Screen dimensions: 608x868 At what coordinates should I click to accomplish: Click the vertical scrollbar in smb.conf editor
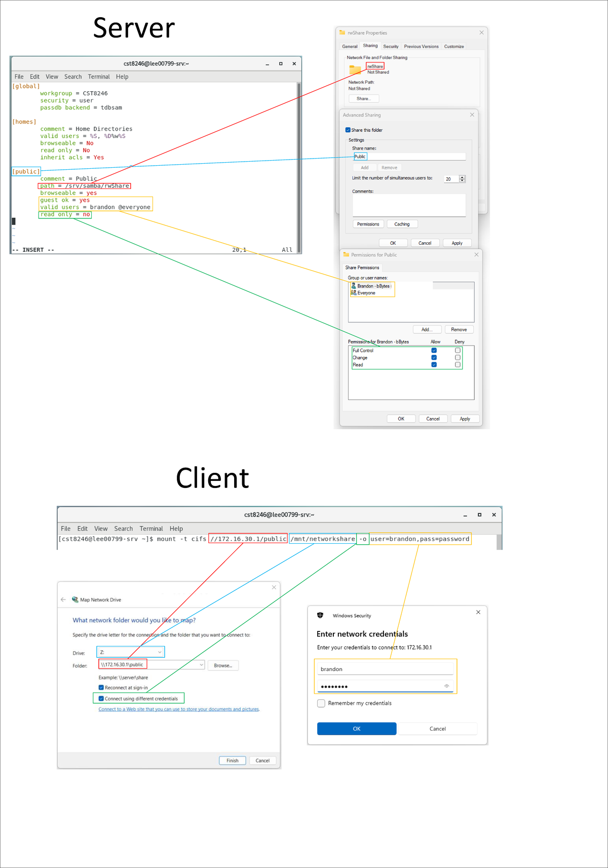(x=299, y=167)
